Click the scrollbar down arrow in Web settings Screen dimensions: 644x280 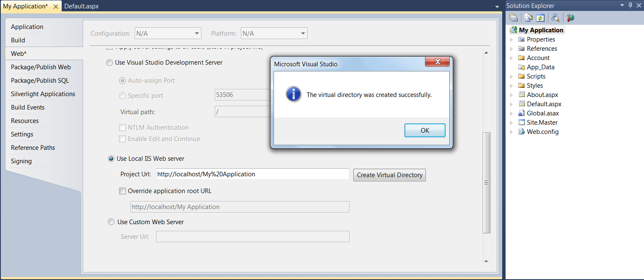[487, 262]
